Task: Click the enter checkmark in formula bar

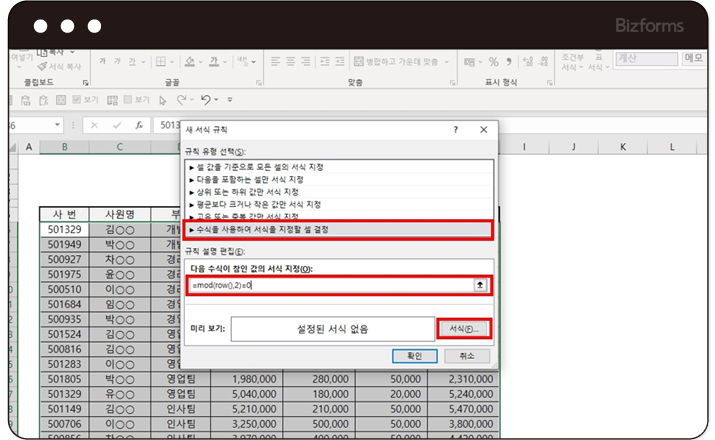Action: pos(116,125)
